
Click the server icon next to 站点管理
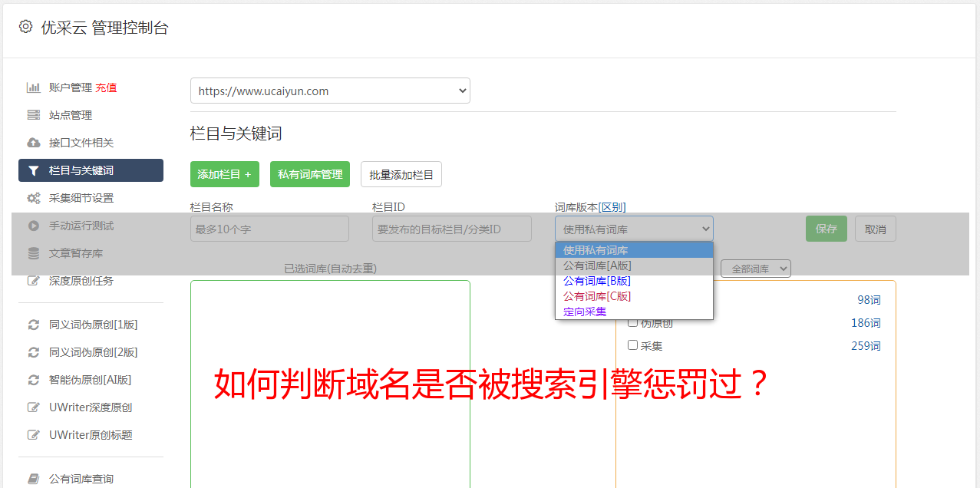point(34,115)
